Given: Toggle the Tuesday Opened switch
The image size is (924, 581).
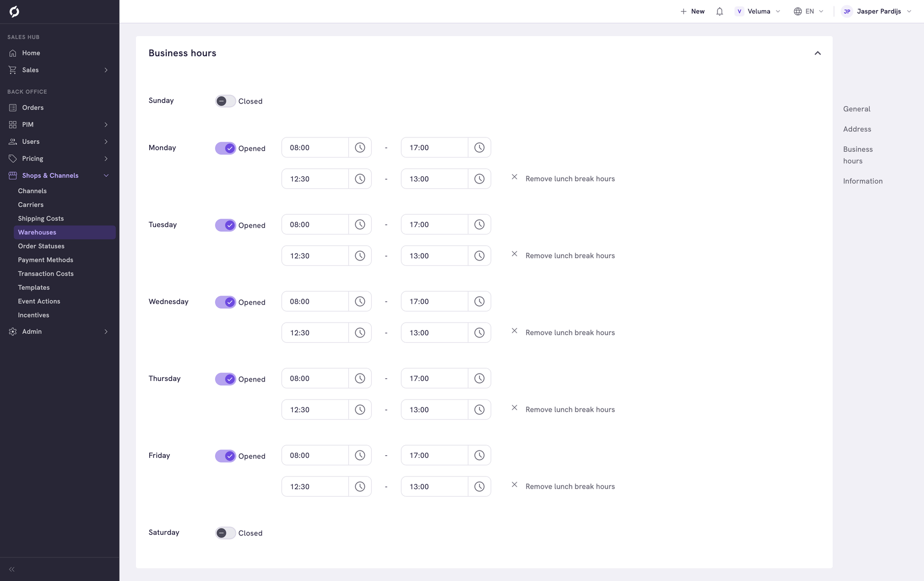Looking at the screenshot, I should 225,225.
